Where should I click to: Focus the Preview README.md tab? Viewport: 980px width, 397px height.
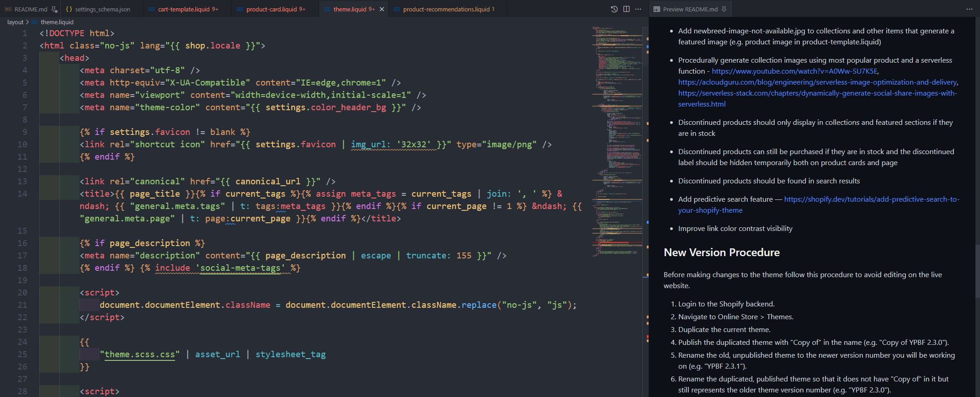690,9
